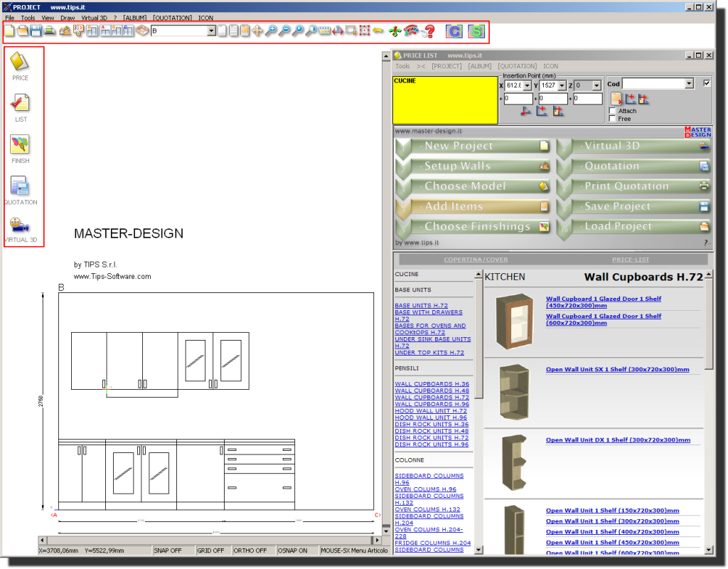728x569 pixels.
Task: Click the X offset input field
Action: [x=518, y=98]
